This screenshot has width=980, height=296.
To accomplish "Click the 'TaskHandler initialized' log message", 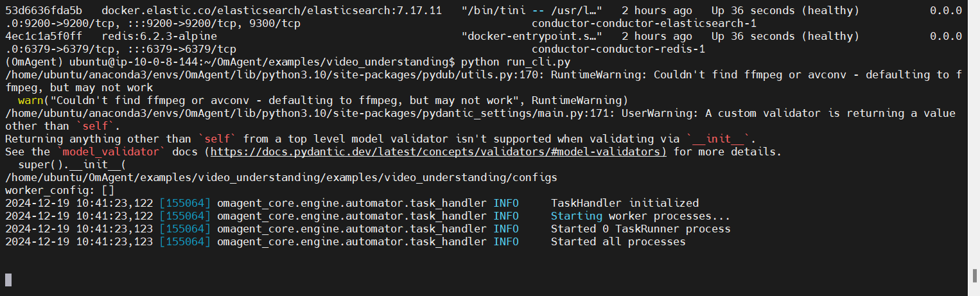I will point(624,204).
